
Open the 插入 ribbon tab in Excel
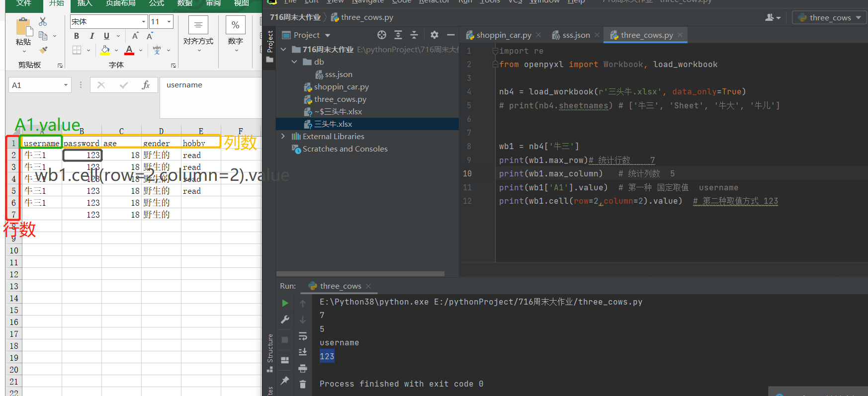click(85, 3)
